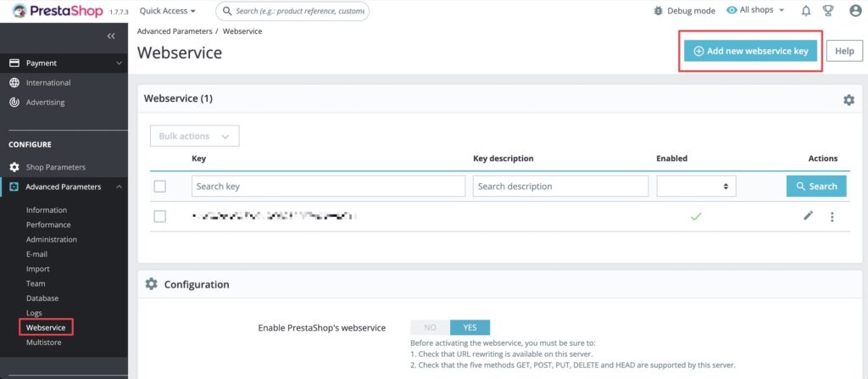Open the Enabled filter select box
The height and width of the screenshot is (379, 868).
click(697, 187)
